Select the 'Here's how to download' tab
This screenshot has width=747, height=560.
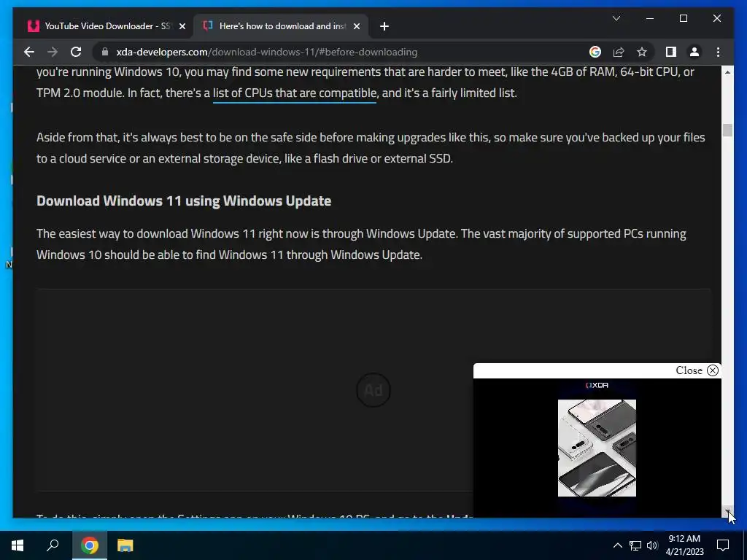pos(279,26)
